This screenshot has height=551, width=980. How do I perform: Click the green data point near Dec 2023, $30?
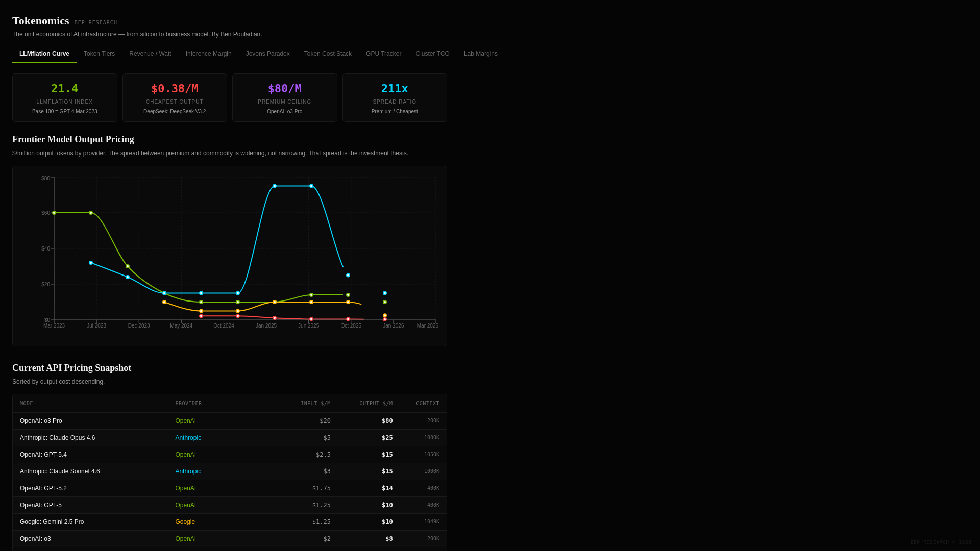[128, 266]
